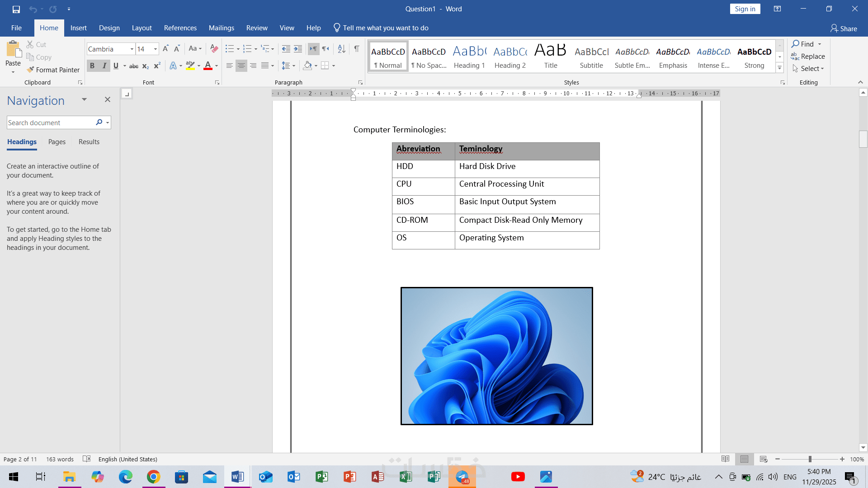
Task: Click the Save icon in title bar
Action: pyautogui.click(x=16, y=9)
